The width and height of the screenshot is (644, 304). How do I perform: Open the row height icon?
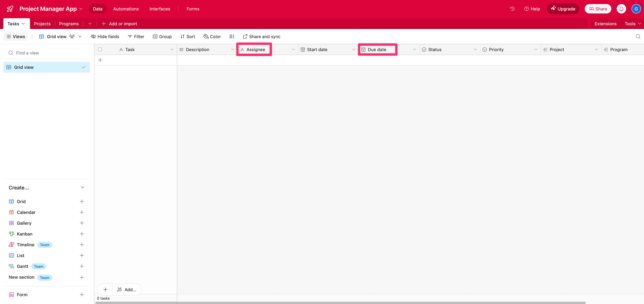coord(232,37)
